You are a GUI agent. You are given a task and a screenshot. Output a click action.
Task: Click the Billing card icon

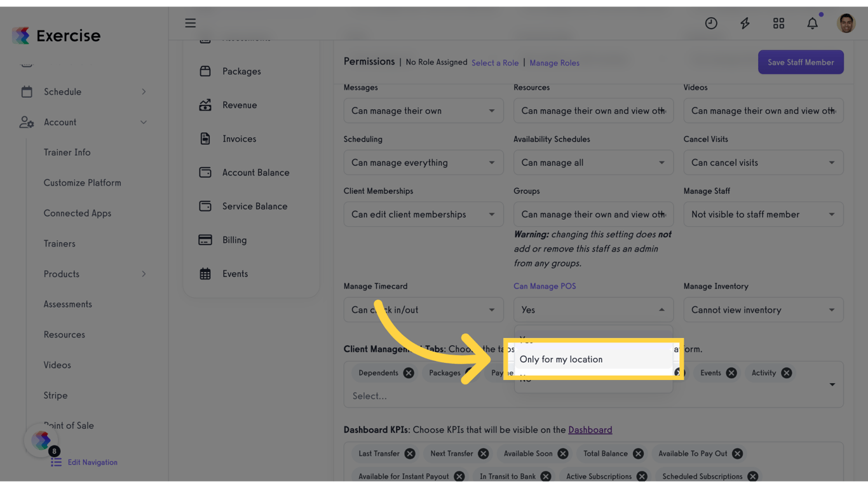click(205, 240)
